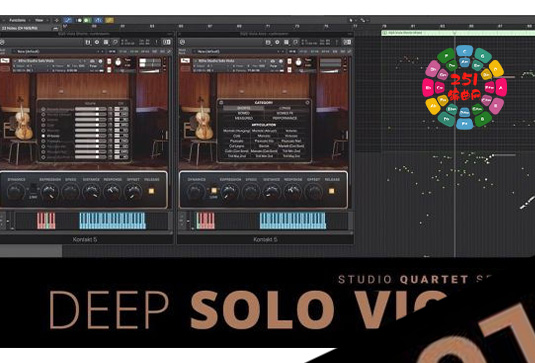This screenshot has width=535, height=363.
Task: Toggle rack view icon in left Kontakt
Action: pos(106,42)
